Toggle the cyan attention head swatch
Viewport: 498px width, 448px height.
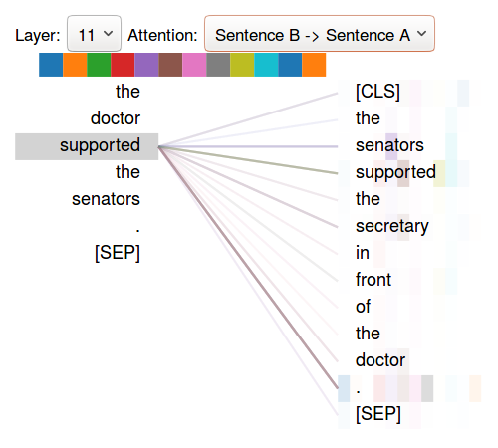click(266, 65)
